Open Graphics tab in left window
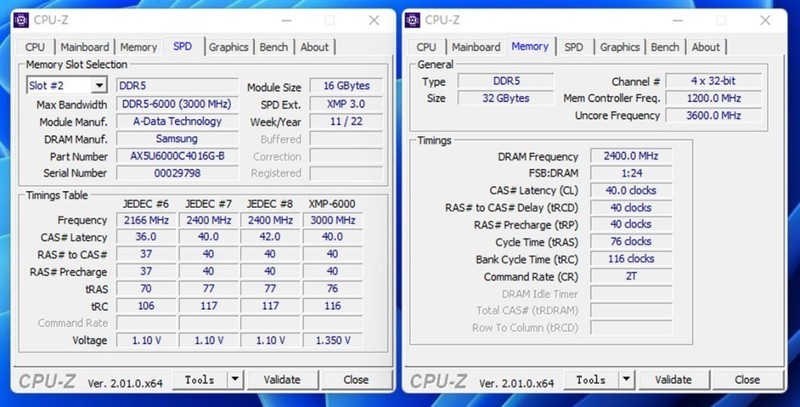 (x=228, y=47)
